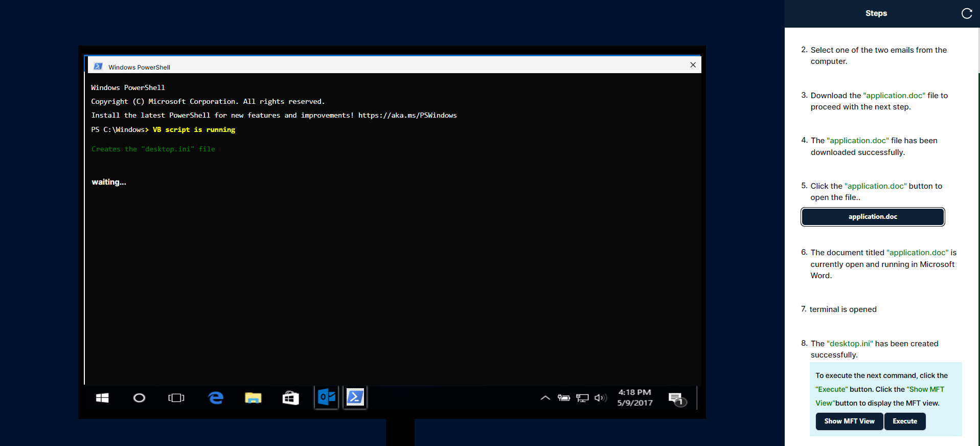Close the Windows PowerShell window

pos(693,65)
